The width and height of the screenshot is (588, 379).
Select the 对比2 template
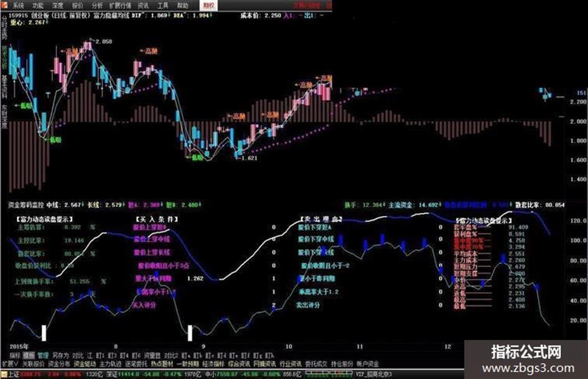pyautogui.click(x=170, y=355)
